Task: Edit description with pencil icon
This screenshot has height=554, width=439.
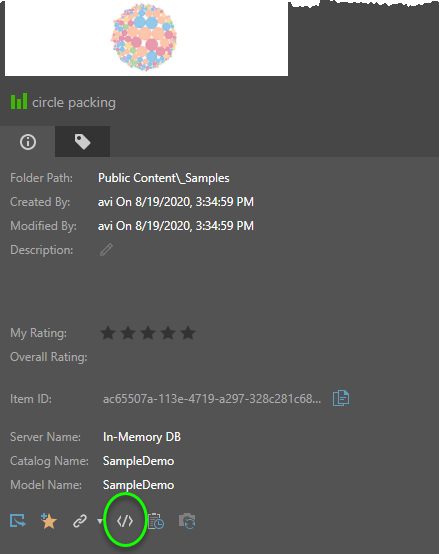Action: coord(106,250)
